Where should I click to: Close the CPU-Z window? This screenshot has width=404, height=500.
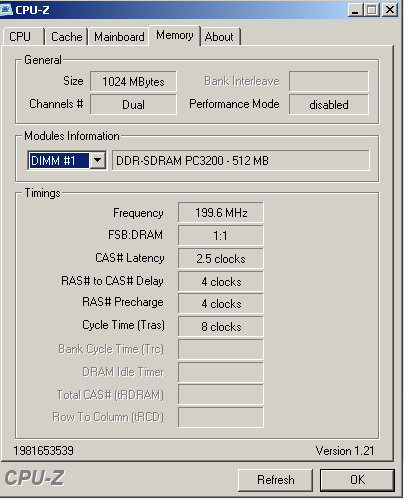pyautogui.click(x=390, y=10)
